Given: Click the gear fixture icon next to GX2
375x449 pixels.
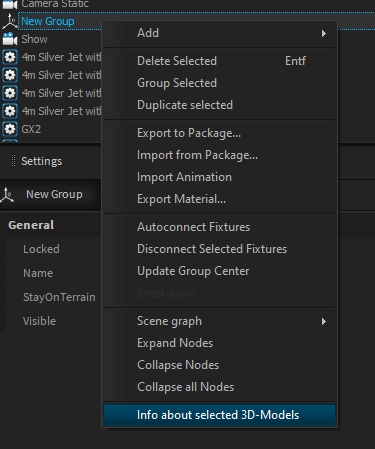Looking at the screenshot, I should pos(10,129).
